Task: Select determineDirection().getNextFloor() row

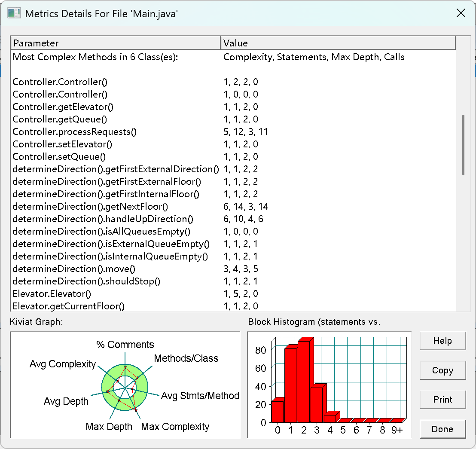Action: (x=233, y=206)
